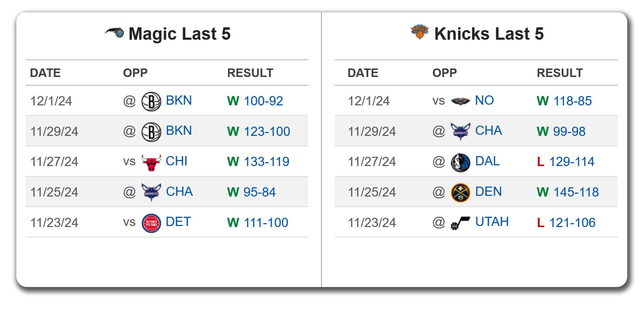Open the DET team link

(178, 222)
